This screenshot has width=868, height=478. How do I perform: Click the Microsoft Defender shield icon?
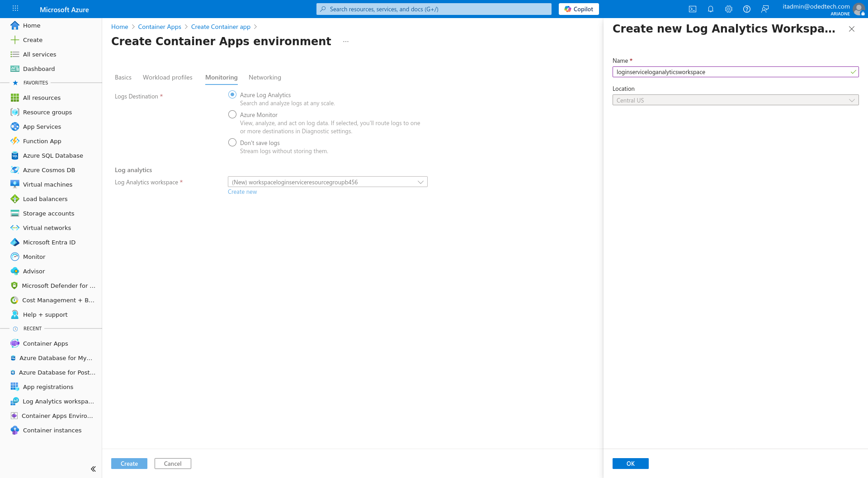14,286
